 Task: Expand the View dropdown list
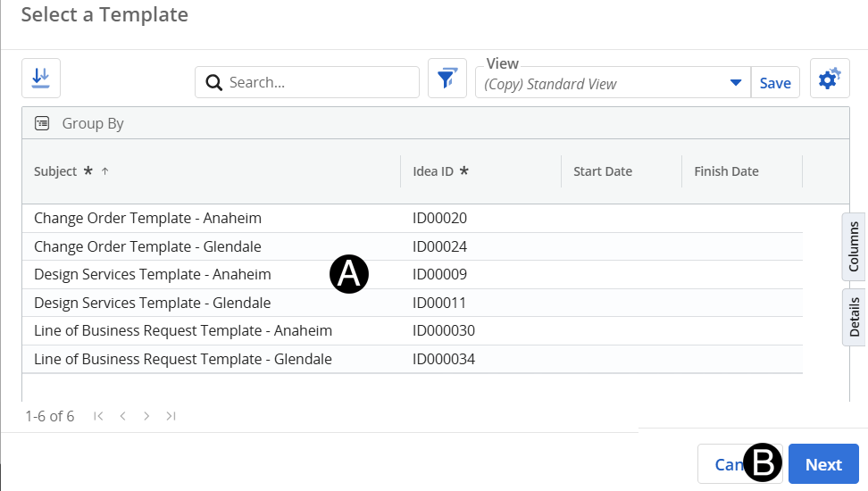(x=735, y=83)
